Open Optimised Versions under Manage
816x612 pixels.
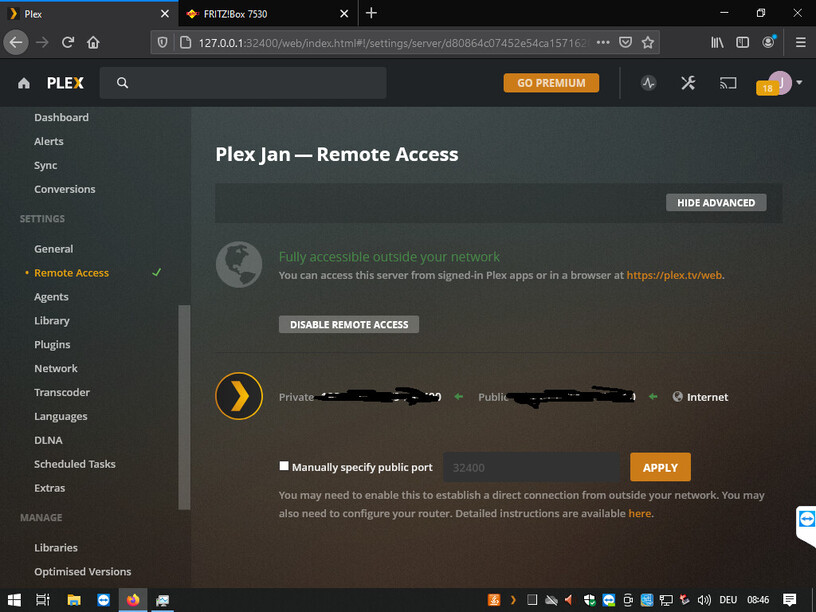82,572
